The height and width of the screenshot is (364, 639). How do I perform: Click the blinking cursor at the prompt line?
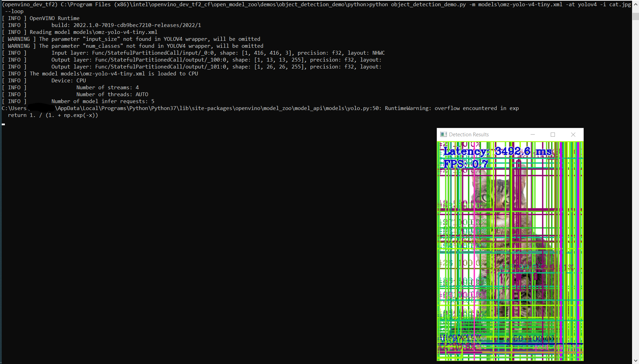click(3, 124)
